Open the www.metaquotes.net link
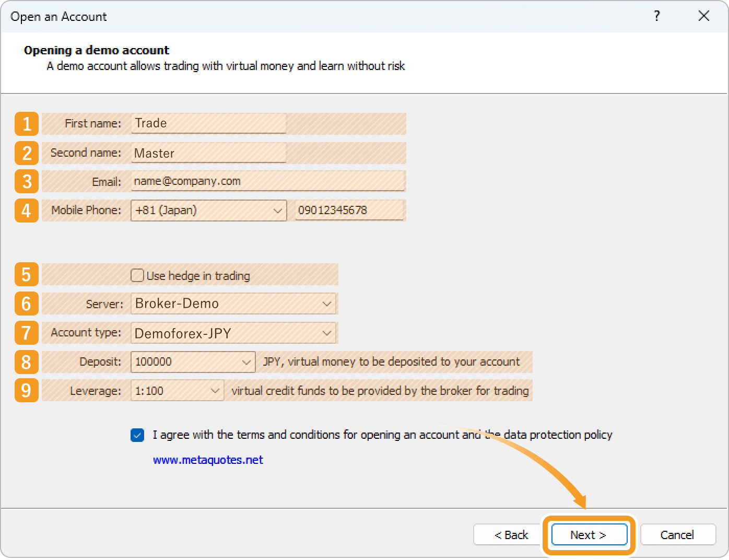This screenshot has width=729, height=560. click(x=208, y=460)
